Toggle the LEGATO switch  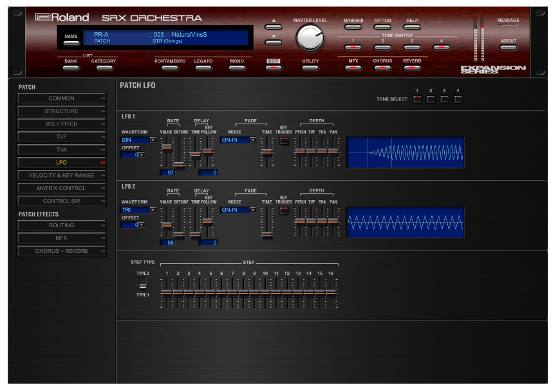point(203,68)
